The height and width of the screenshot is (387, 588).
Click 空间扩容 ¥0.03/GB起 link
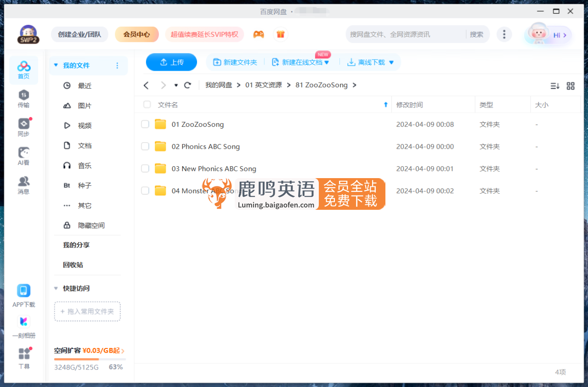click(x=90, y=351)
